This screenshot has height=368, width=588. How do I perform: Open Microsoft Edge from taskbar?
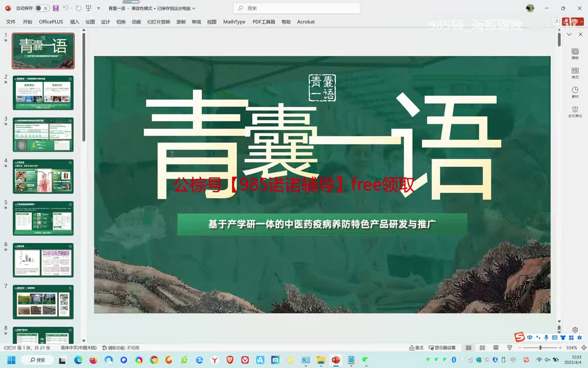[x=78, y=360]
